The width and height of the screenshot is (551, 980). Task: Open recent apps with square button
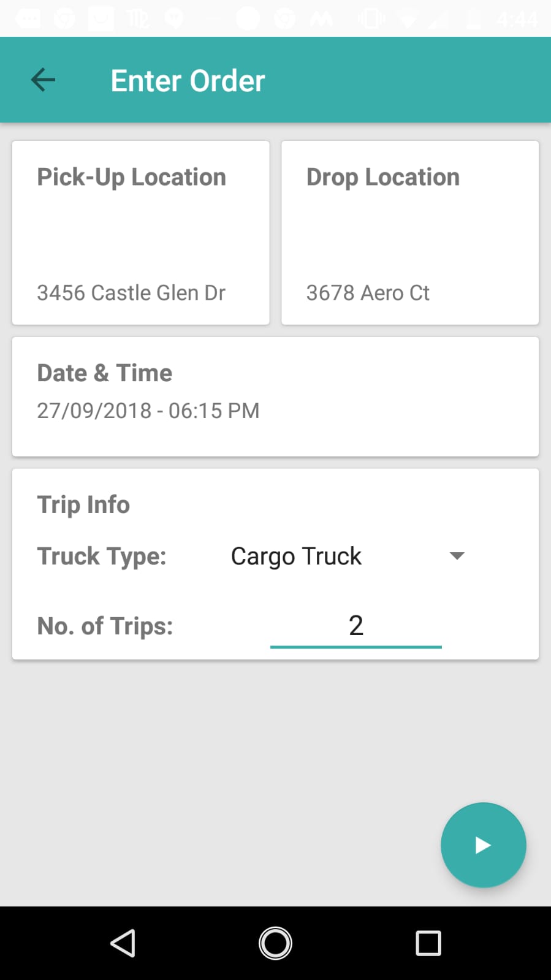(x=428, y=943)
